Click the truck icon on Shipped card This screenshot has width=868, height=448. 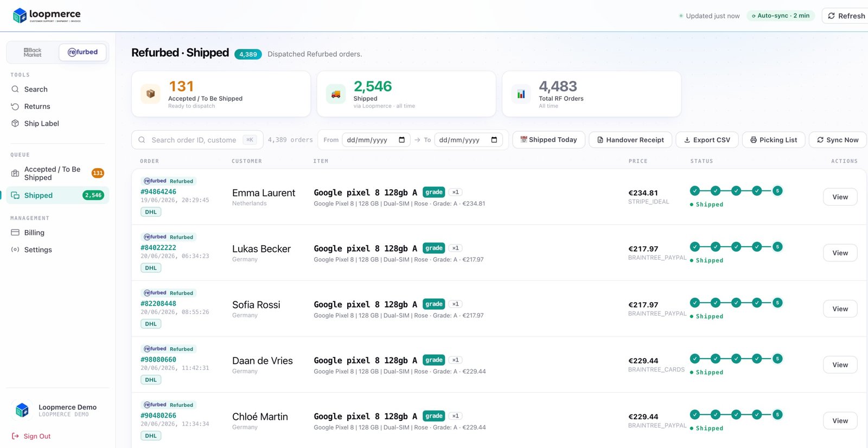(336, 94)
